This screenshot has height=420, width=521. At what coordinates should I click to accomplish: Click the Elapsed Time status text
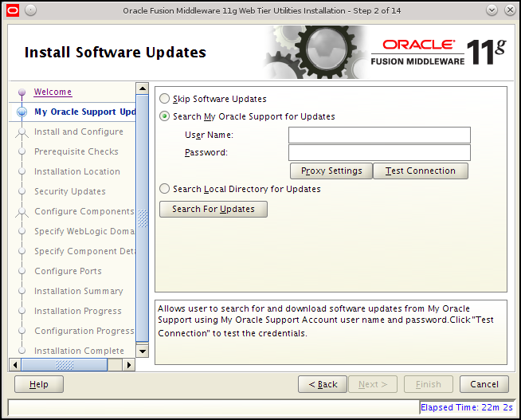pos(467,407)
